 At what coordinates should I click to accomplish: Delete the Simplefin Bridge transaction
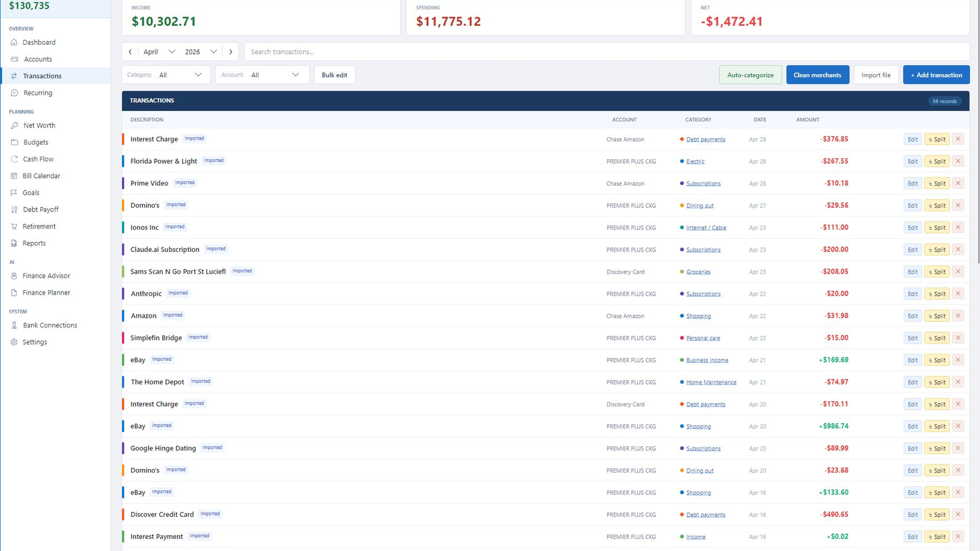[958, 337]
